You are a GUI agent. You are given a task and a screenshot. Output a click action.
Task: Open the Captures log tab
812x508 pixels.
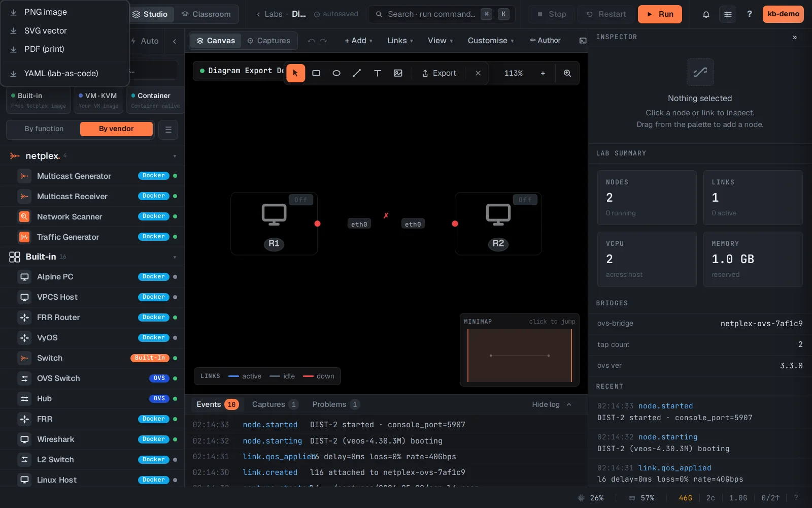click(275, 404)
